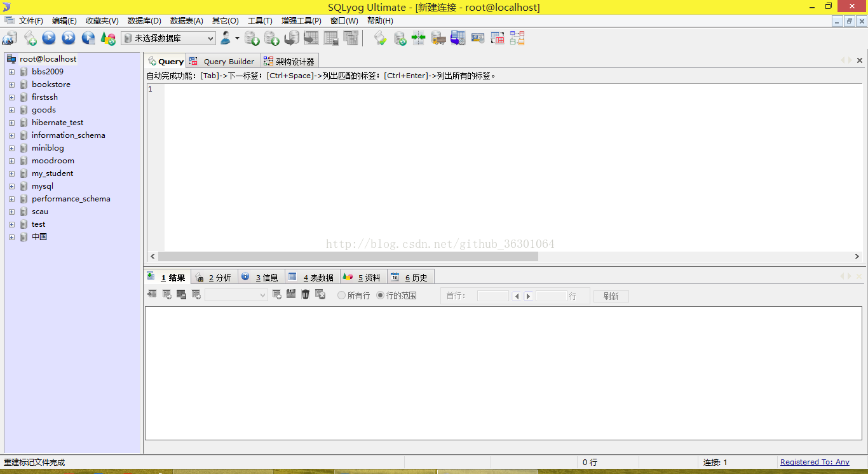Screen dimensions: 868x474
Task: Open the results view mode dropdown
Action: (236, 295)
